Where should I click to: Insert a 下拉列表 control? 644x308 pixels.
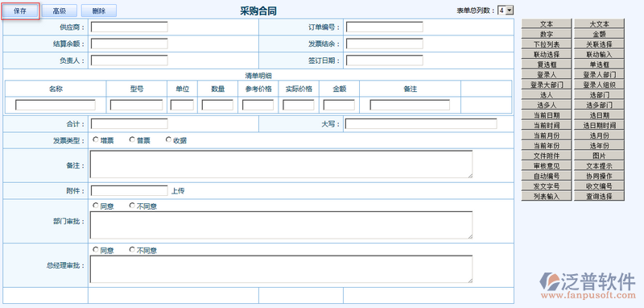[547, 44]
